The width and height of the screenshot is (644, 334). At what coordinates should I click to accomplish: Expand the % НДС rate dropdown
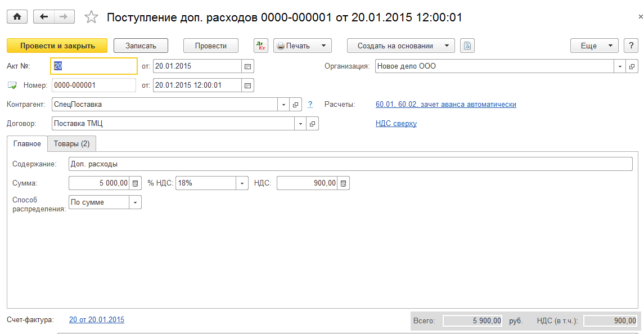click(242, 183)
